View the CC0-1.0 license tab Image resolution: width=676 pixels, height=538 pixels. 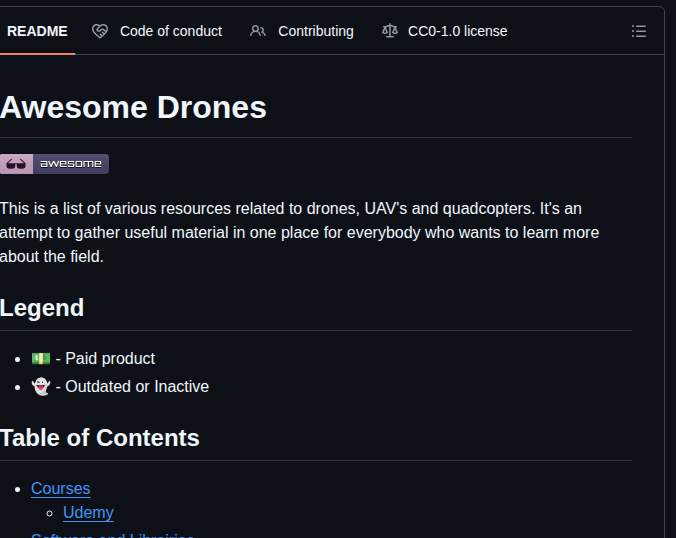pos(444,31)
